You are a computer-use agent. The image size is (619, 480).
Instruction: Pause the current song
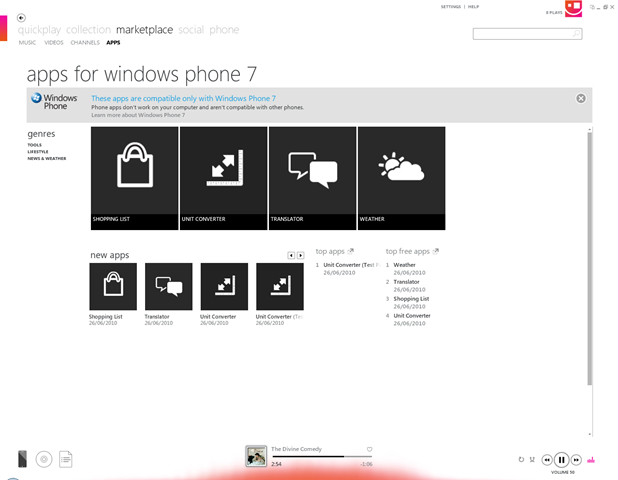(561, 460)
